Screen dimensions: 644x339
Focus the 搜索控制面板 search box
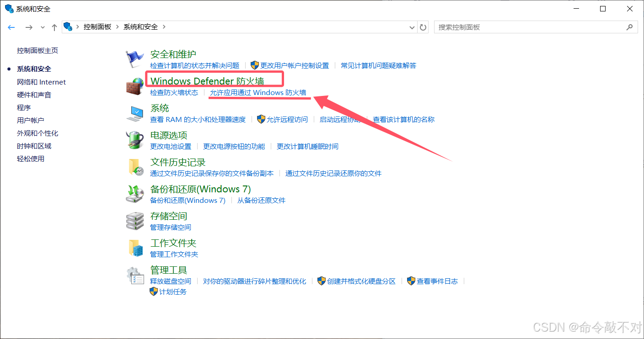coord(536,27)
